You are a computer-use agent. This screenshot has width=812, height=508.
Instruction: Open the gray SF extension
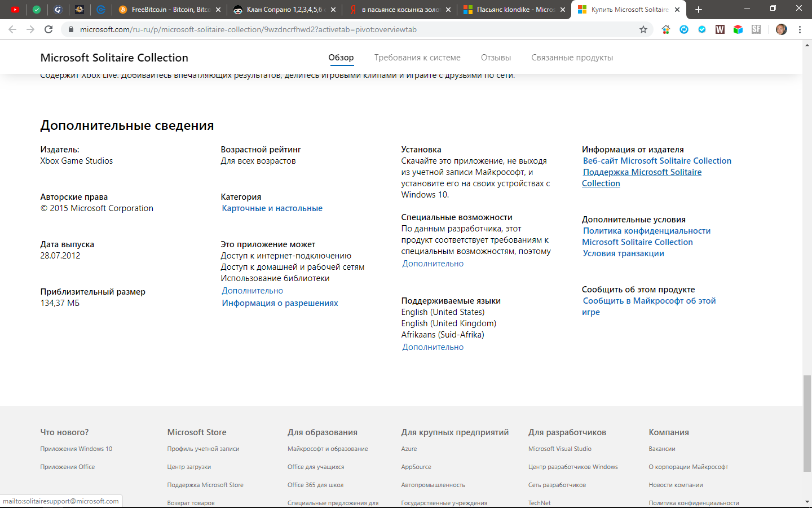pyautogui.click(x=756, y=29)
